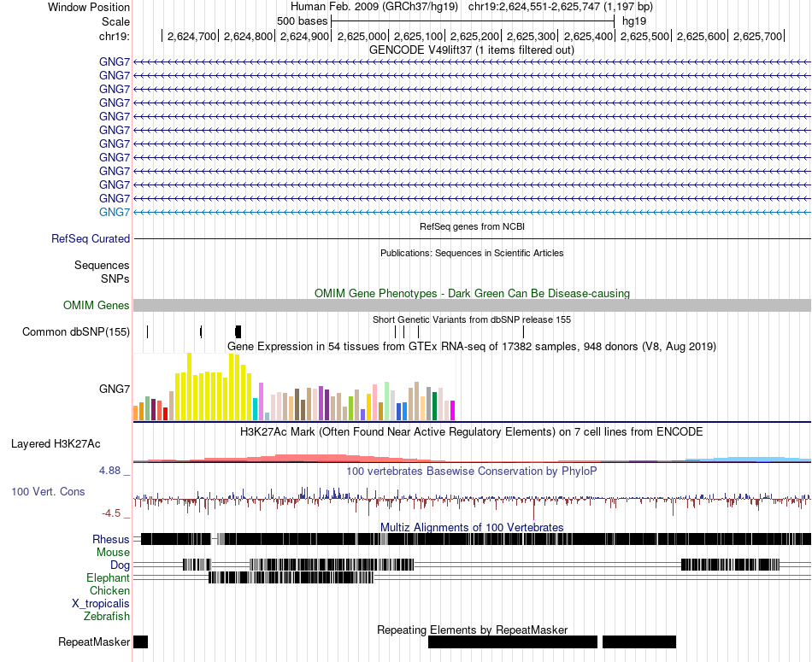This screenshot has width=812, height=662.
Task: Click the chr19: ruler label
Action: pyautogui.click(x=115, y=36)
